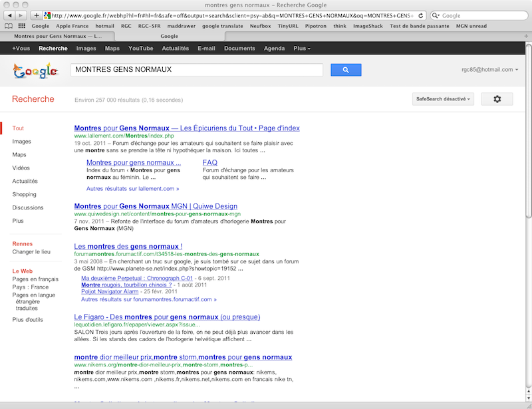The image size is (532, 409).
Task: Select Recherche in the black navigation bar
Action: tap(53, 49)
